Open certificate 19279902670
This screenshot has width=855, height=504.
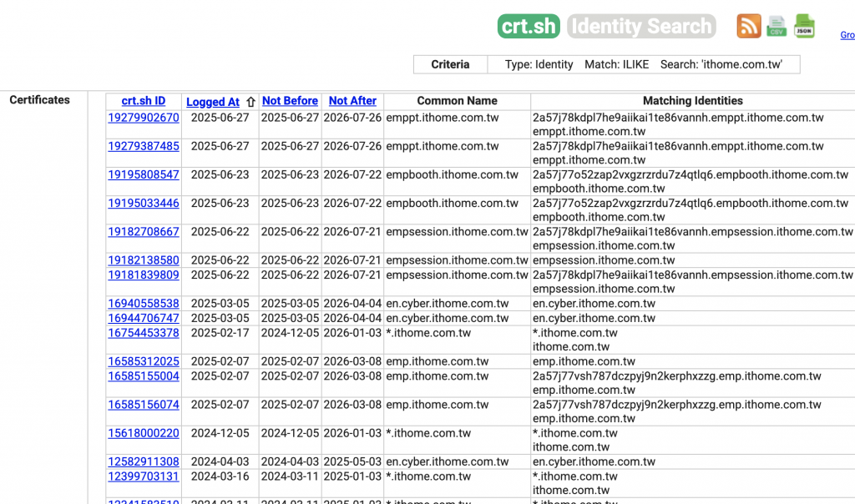[144, 118]
